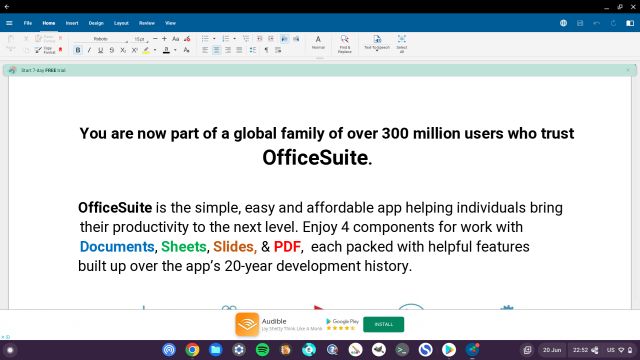Screen dimensions: 640x360
Task: Select right-to-left text direction
Action: point(296,39)
